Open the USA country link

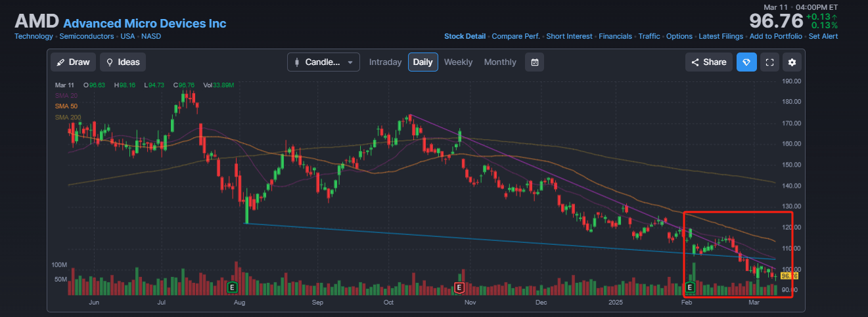tap(127, 37)
